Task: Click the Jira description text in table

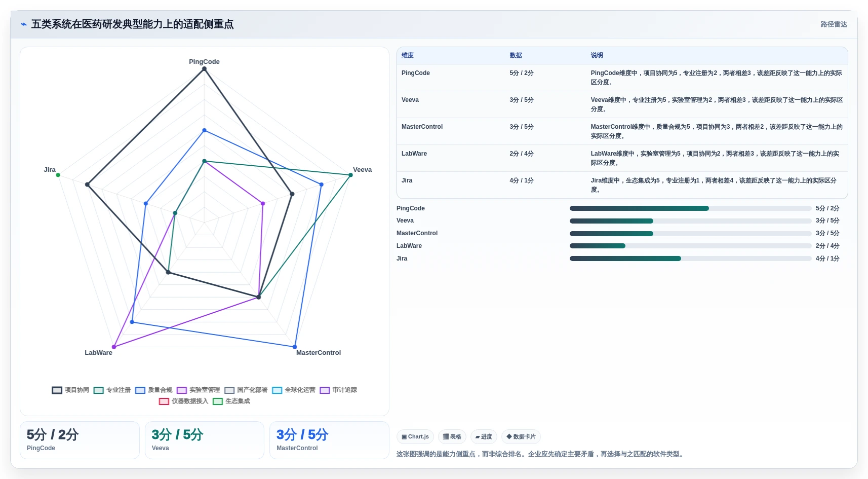Action: point(714,185)
